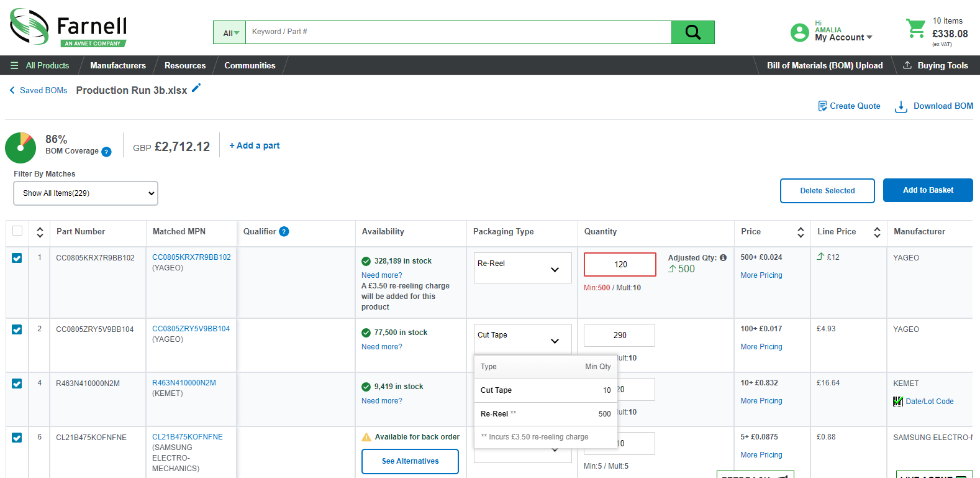Open the account avatar icon
Viewport: 980px width, 478px height.
[799, 32]
